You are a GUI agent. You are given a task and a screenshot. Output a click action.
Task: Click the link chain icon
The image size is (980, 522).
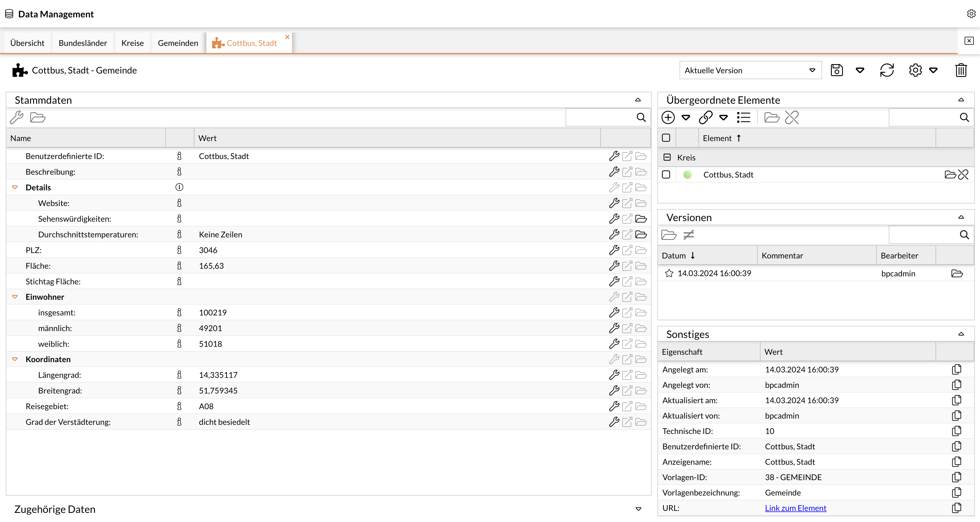(705, 117)
